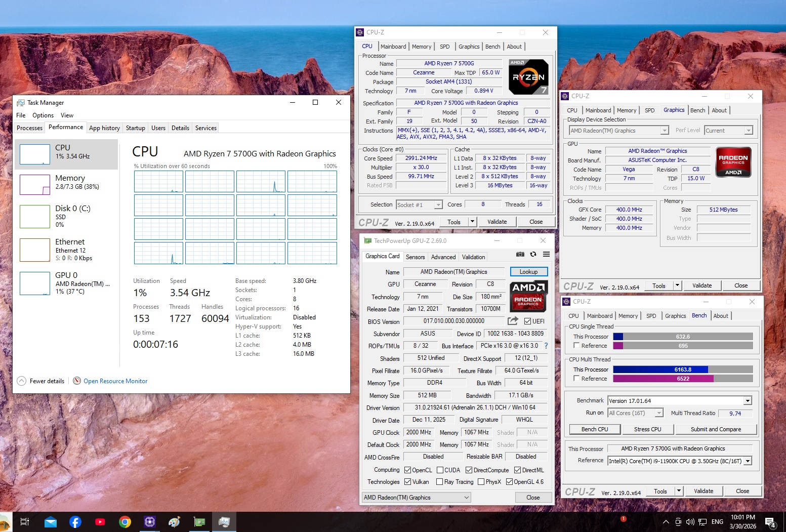
Task: Enable the CPU Single Thread Reference checkbox
Action: coord(576,346)
